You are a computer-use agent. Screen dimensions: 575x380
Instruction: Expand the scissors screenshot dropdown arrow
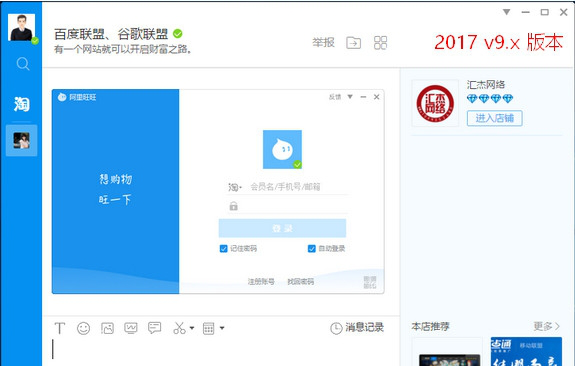coord(192,328)
